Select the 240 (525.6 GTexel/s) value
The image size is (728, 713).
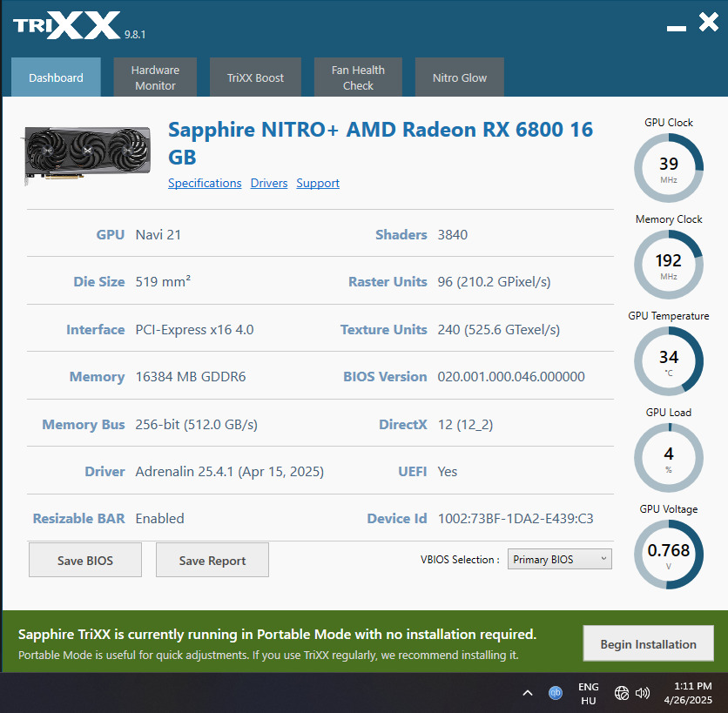click(x=499, y=330)
